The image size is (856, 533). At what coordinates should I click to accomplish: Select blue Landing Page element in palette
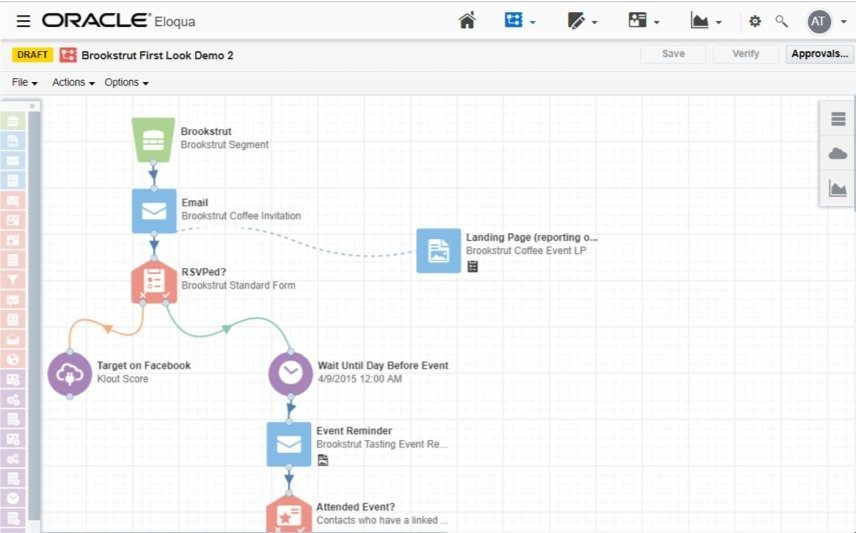coord(13,141)
